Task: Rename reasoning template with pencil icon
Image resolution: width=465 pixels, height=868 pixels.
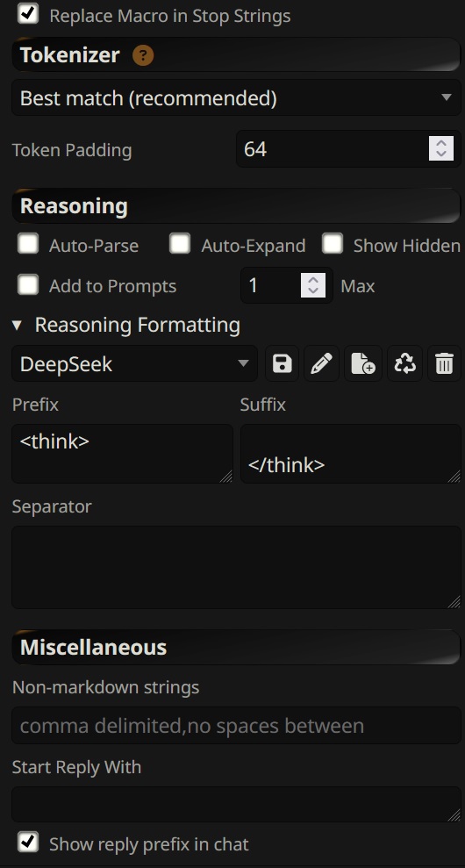Action: [322, 364]
